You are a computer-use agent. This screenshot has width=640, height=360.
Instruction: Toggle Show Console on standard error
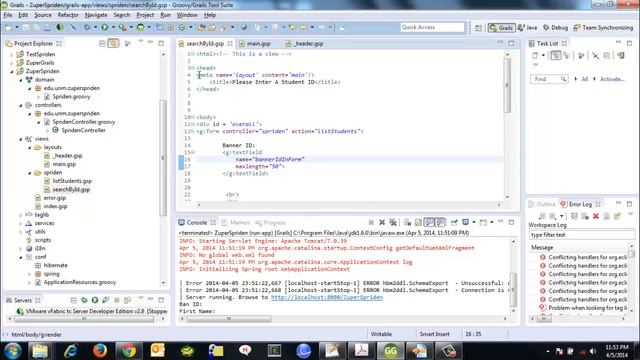[440, 222]
